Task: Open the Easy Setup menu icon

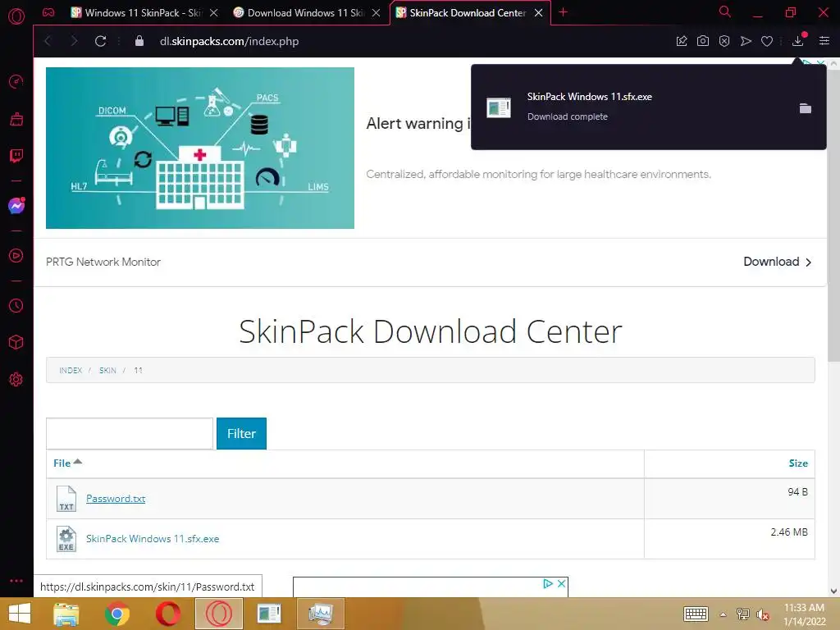Action: (x=824, y=41)
